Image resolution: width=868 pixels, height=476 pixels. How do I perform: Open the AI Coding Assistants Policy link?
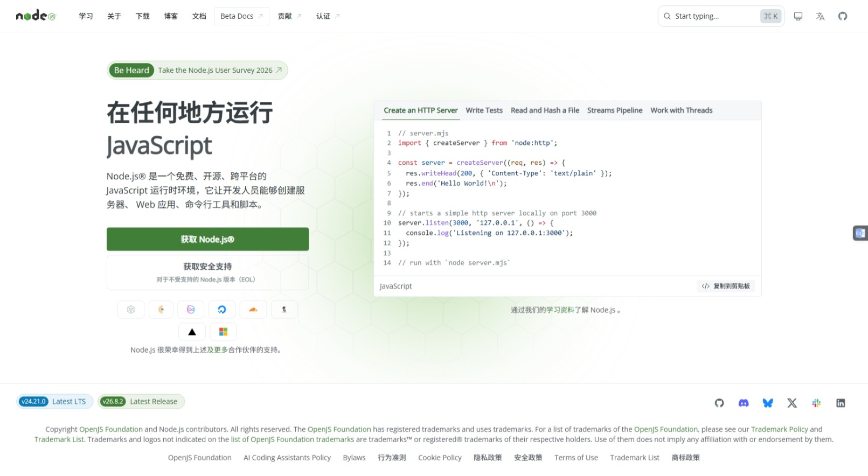pos(287,458)
